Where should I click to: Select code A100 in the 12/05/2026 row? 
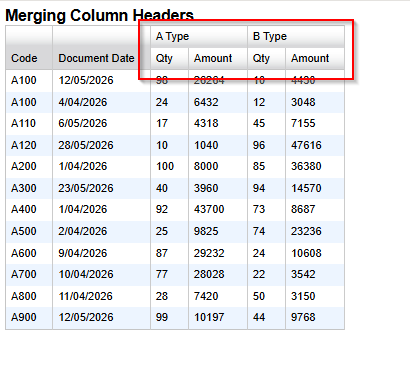tap(29, 80)
